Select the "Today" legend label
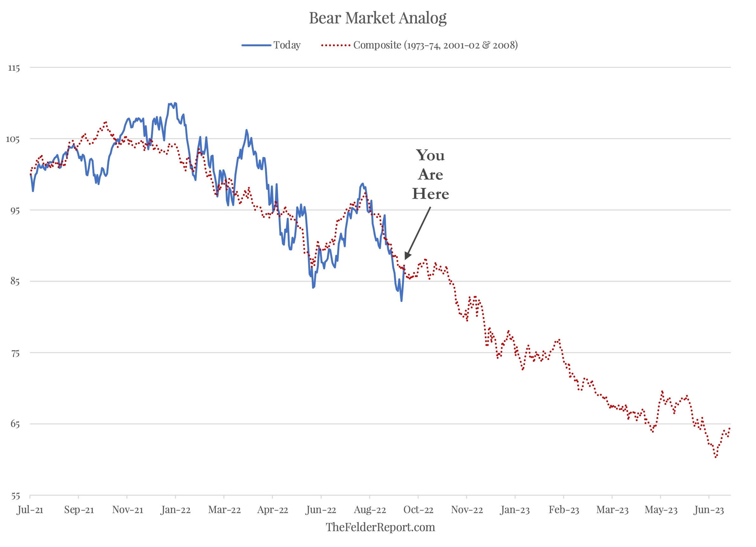The width and height of the screenshot is (756, 547). pos(287,45)
